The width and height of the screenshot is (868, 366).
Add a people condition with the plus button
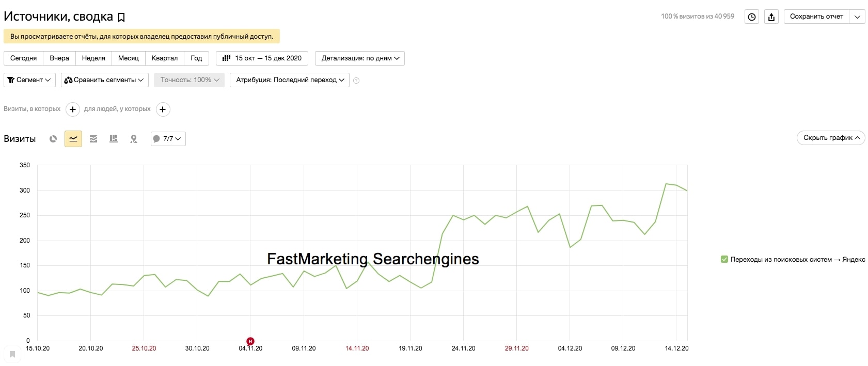(163, 109)
